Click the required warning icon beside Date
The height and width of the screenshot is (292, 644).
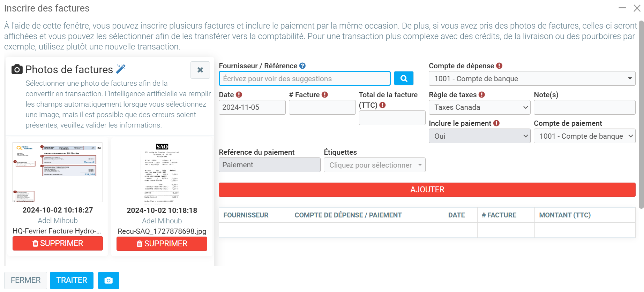239,95
